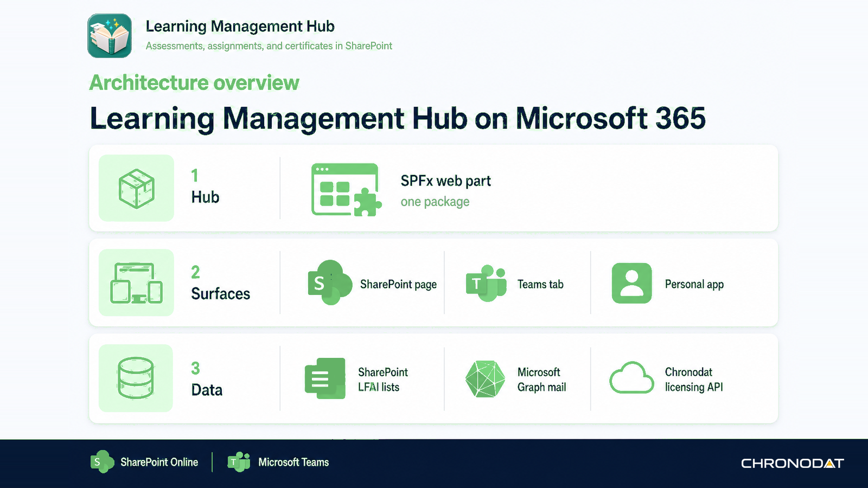Viewport: 868px width, 488px height.
Task: Select the Surfaces devices icon
Action: point(136,283)
